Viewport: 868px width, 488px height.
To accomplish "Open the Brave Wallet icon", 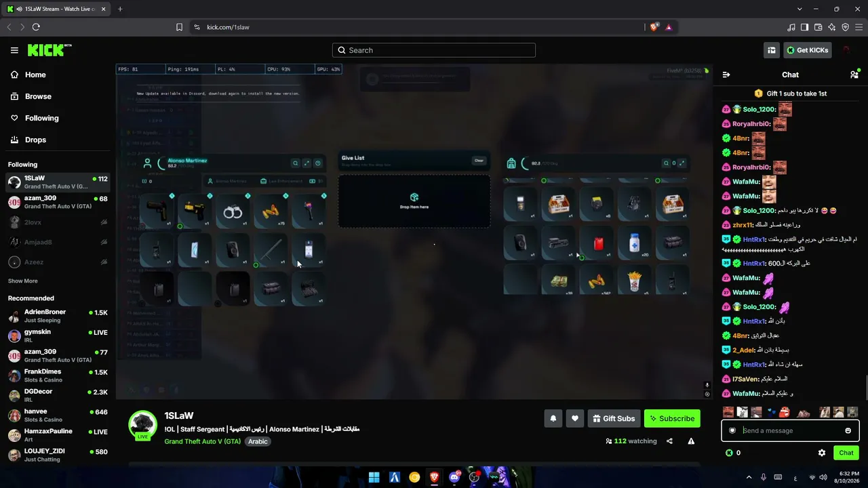I will (818, 27).
